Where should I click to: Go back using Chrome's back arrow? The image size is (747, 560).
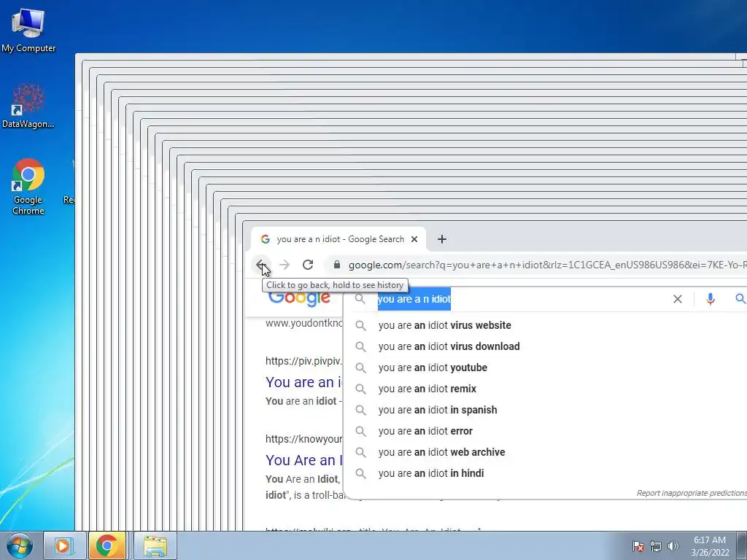(260, 265)
